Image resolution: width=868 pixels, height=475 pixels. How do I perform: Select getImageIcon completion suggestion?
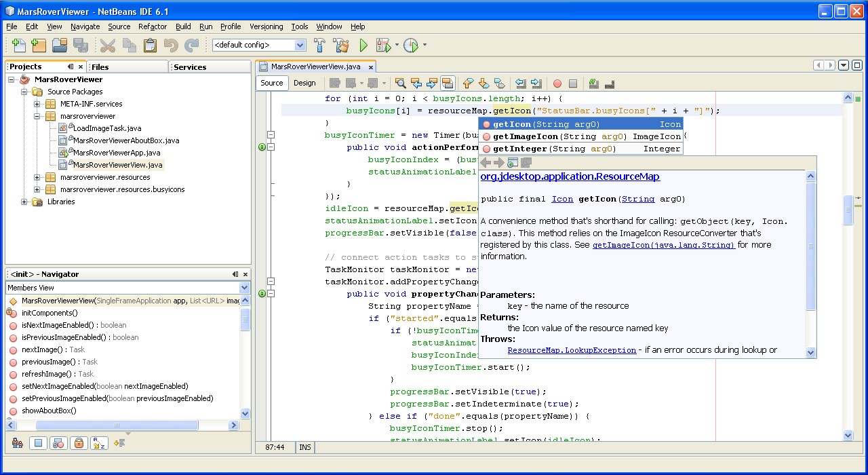point(580,136)
